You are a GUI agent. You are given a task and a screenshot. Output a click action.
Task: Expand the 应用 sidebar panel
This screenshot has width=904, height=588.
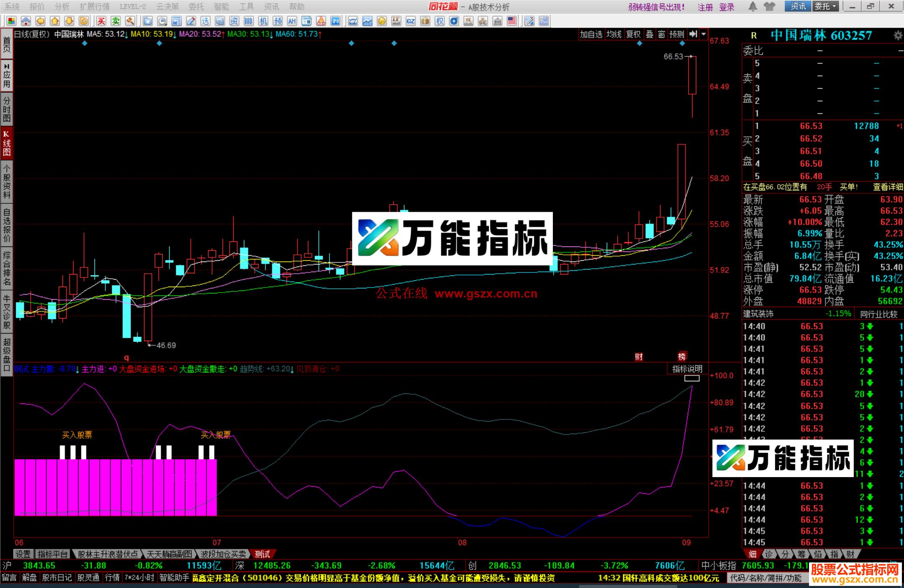[6, 74]
